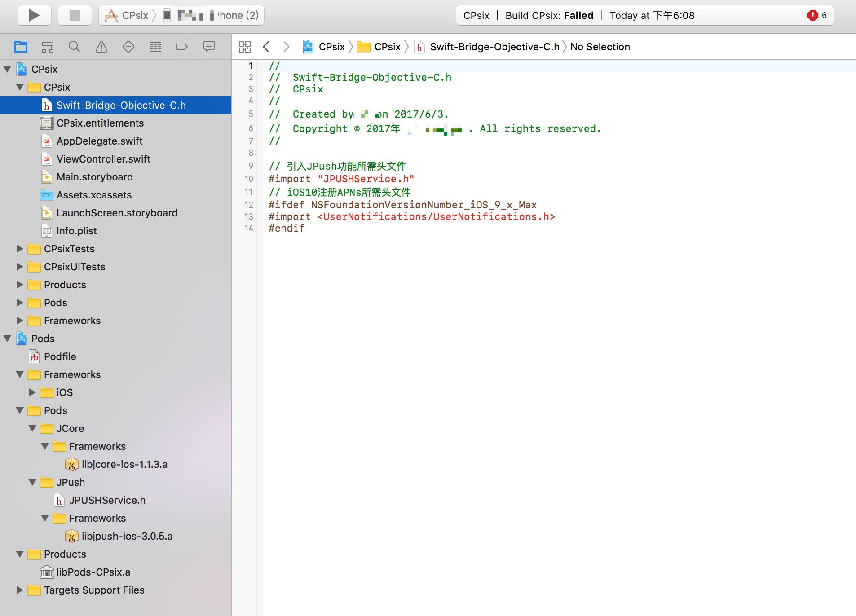
Task: Click Swift-Bridge-Objective-C.h in jump bar
Action: [x=487, y=47]
